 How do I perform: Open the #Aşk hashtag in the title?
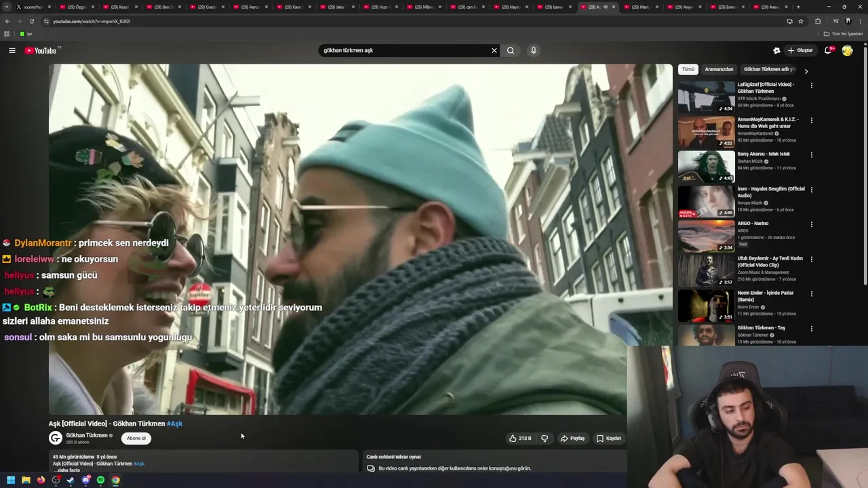(x=174, y=424)
